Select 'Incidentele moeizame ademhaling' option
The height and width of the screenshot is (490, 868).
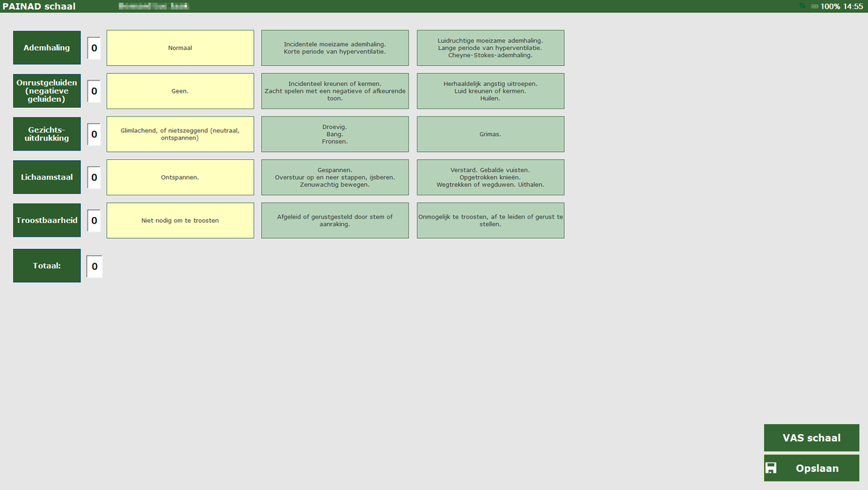coord(334,48)
